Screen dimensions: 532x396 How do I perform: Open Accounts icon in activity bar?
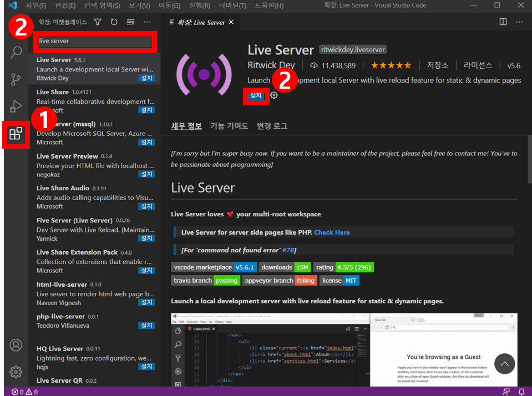[x=16, y=345]
